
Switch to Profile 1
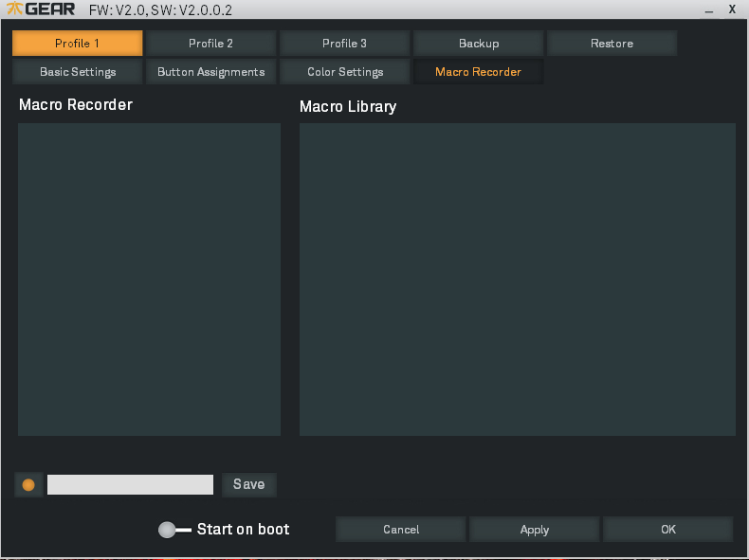point(78,44)
